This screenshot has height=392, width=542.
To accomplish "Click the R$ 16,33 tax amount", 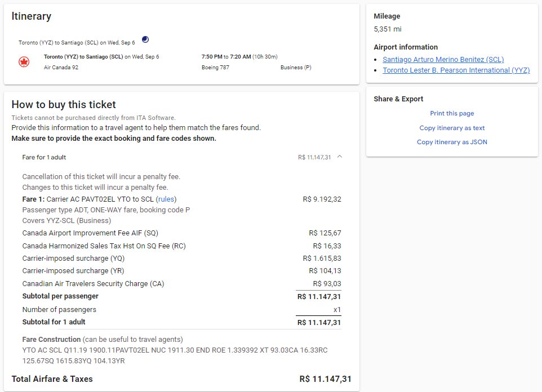I will point(327,246).
